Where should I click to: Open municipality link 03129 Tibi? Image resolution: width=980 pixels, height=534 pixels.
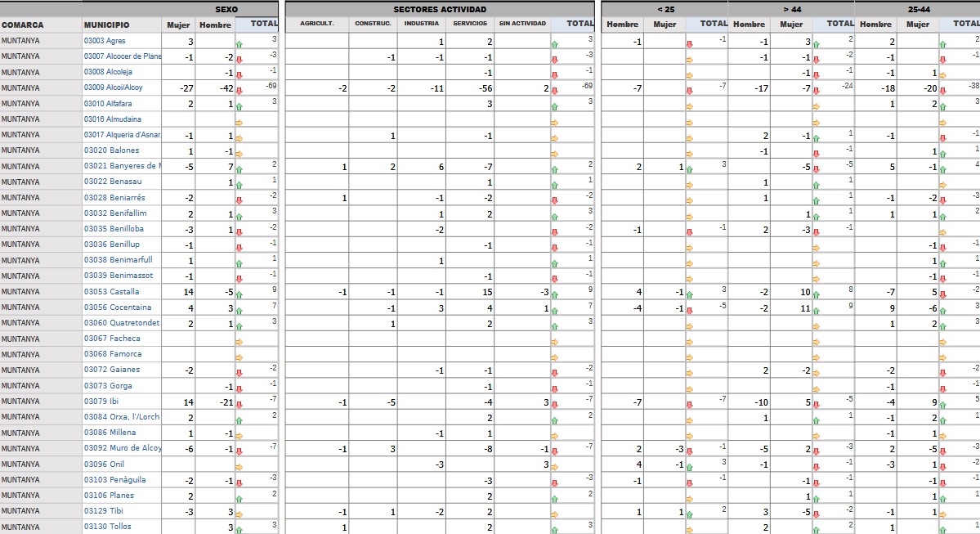pyautogui.click(x=104, y=511)
